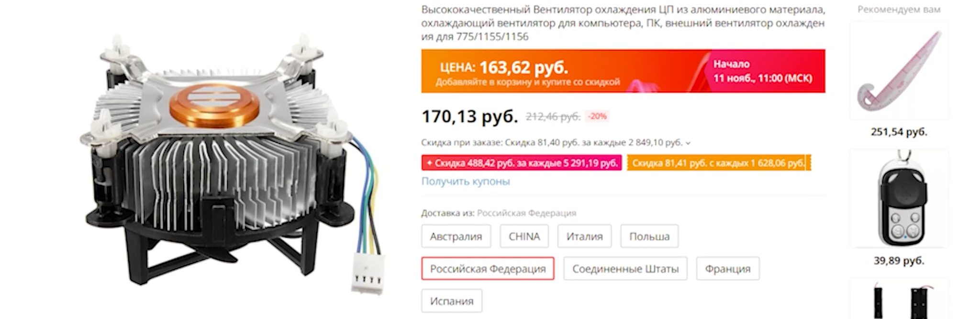Image resolution: width=980 pixels, height=319 pixels.
Task: Select Российская Федерация shipping option
Action: (x=488, y=269)
